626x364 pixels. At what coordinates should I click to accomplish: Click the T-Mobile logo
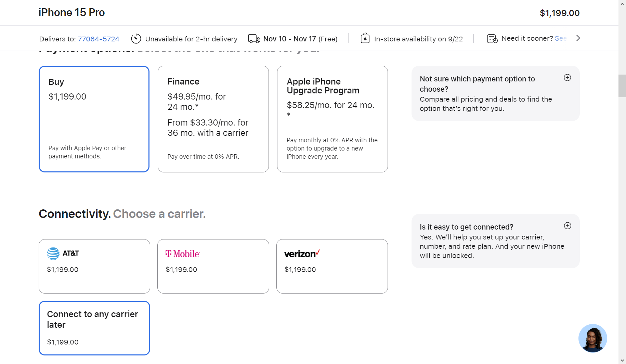pos(182,254)
